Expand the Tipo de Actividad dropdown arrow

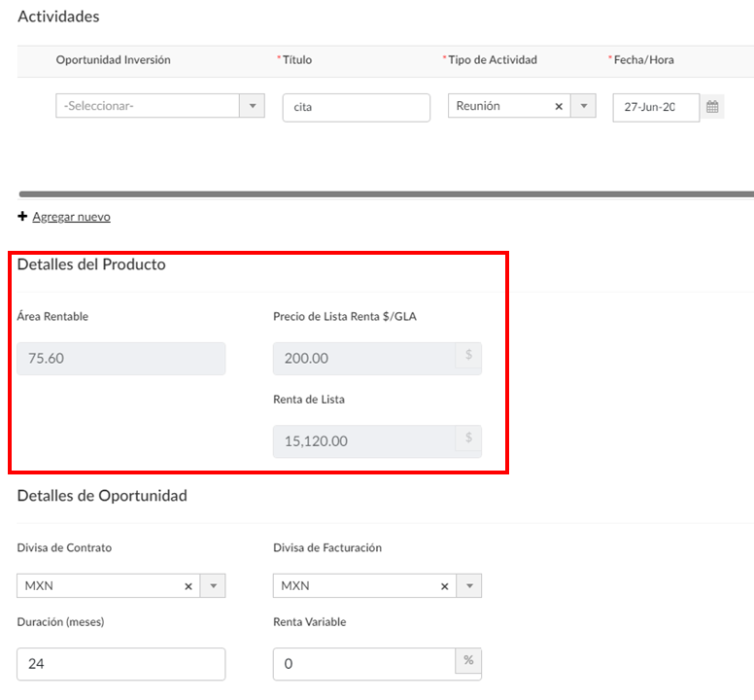[584, 106]
